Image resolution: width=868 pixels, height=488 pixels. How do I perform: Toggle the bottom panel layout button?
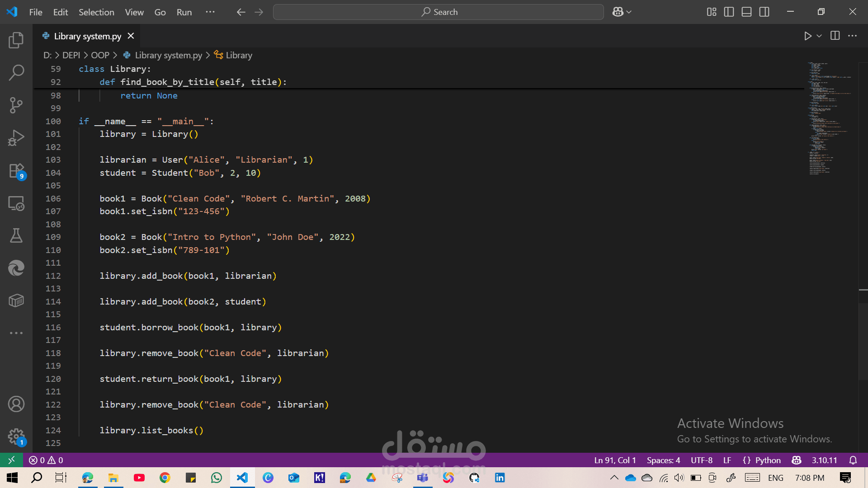[746, 12]
